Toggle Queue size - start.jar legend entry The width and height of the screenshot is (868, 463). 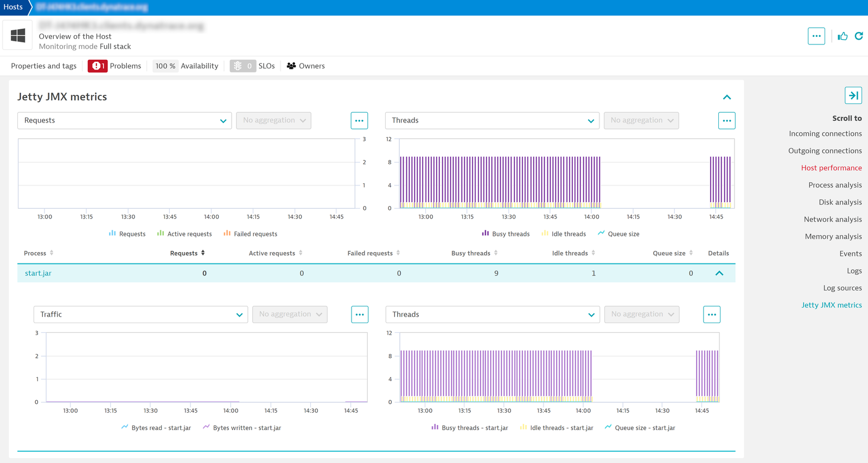[640, 428]
